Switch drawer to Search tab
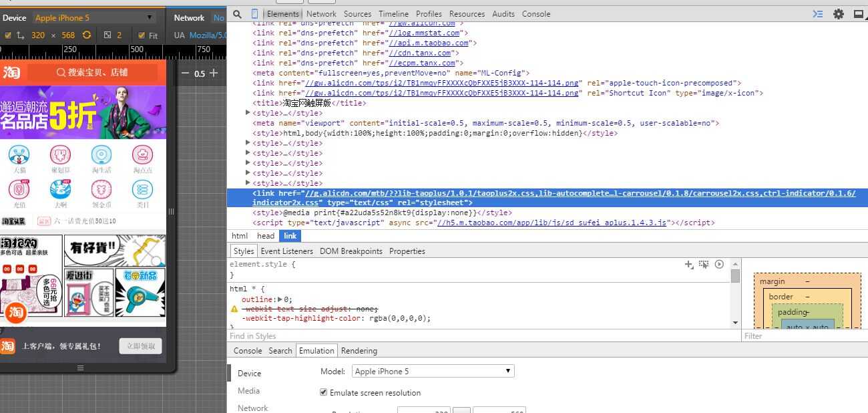 (280, 351)
